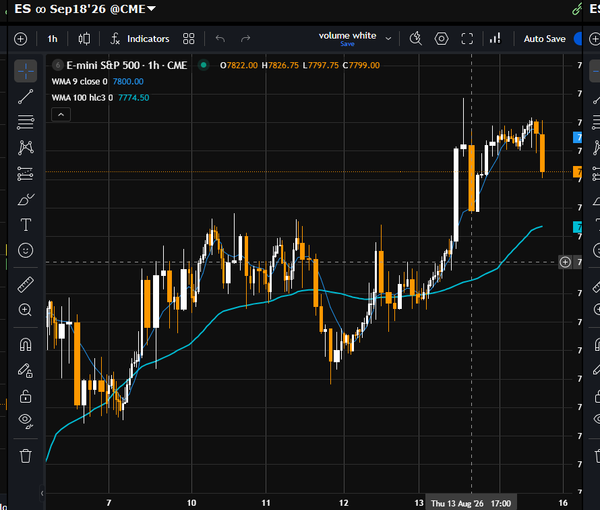Screen dimensions: 600x510
Task: Collapse the left drawing toolbar arrow
Action: click(42, 493)
